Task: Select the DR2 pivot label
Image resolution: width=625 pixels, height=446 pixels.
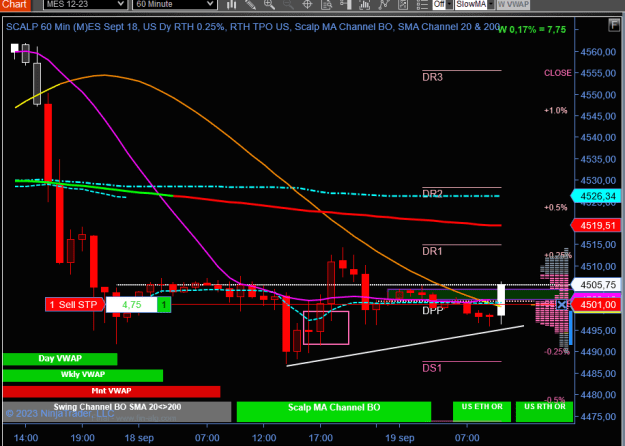Action: [x=432, y=194]
